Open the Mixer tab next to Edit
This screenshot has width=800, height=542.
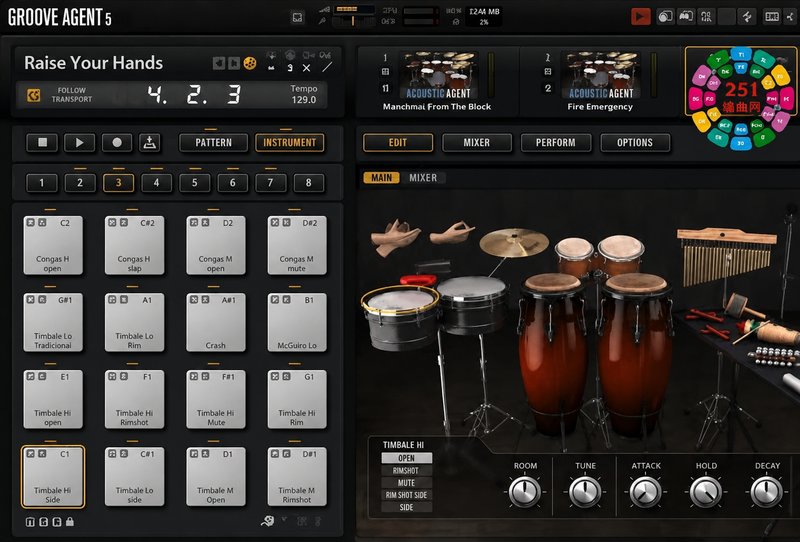(477, 143)
